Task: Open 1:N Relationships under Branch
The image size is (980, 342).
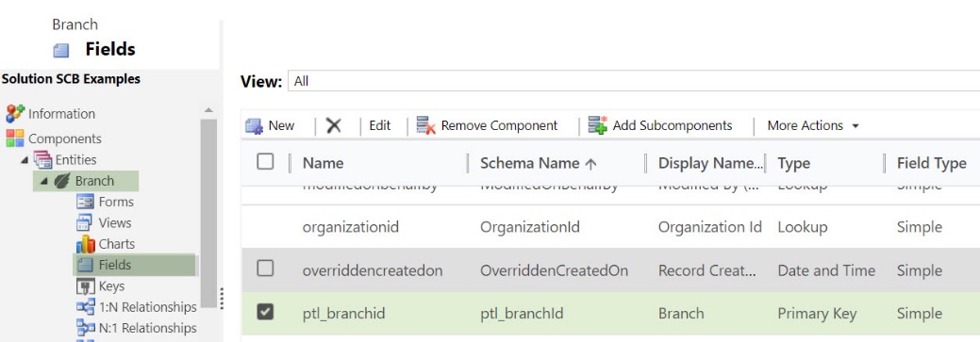Action: 147,307
